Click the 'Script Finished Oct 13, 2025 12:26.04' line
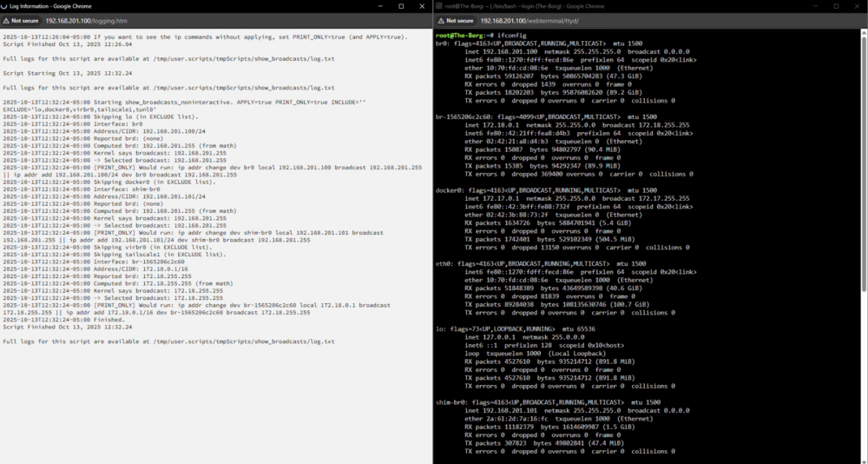The width and height of the screenshot is (868, 464). (68, 44)
